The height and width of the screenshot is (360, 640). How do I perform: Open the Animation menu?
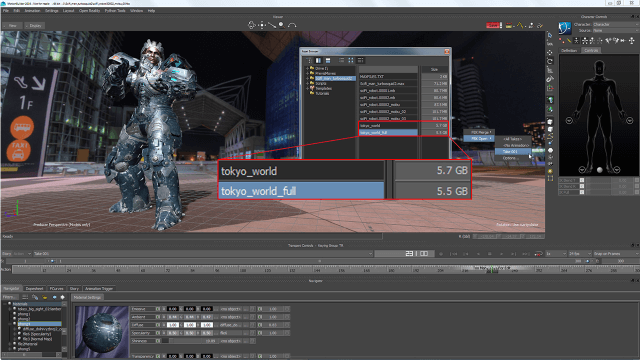point(33,11)
